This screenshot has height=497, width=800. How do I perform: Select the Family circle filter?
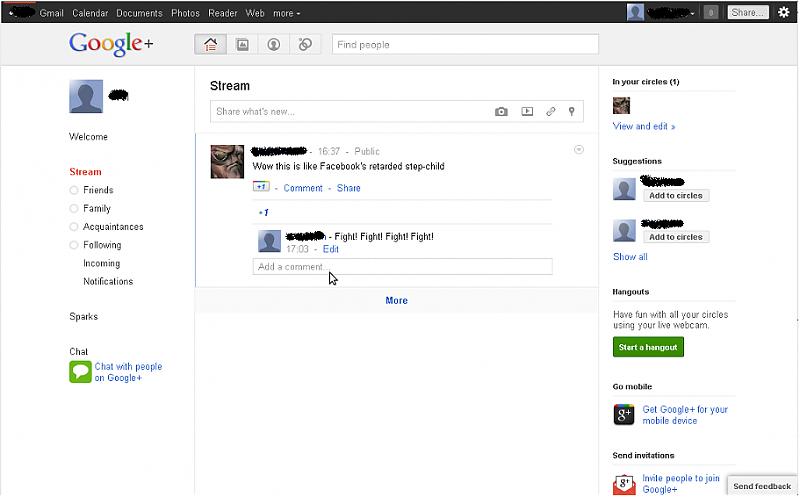pyautogui.click(x=97, y=209)
